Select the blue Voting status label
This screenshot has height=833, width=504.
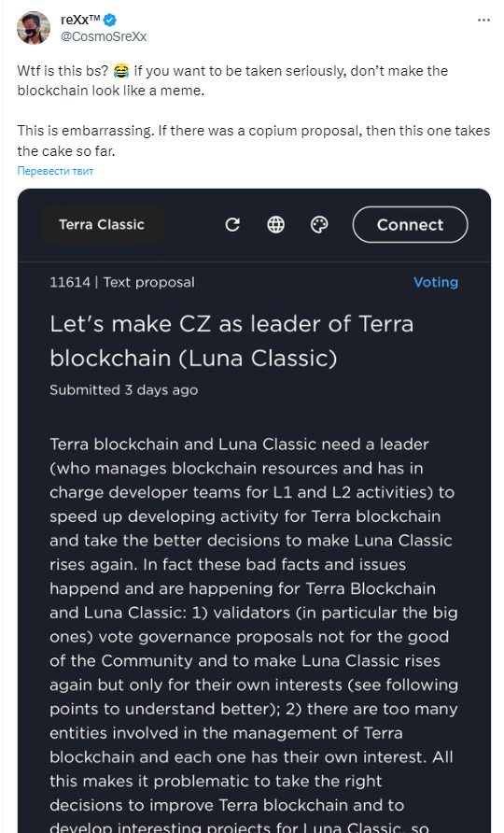436,282
